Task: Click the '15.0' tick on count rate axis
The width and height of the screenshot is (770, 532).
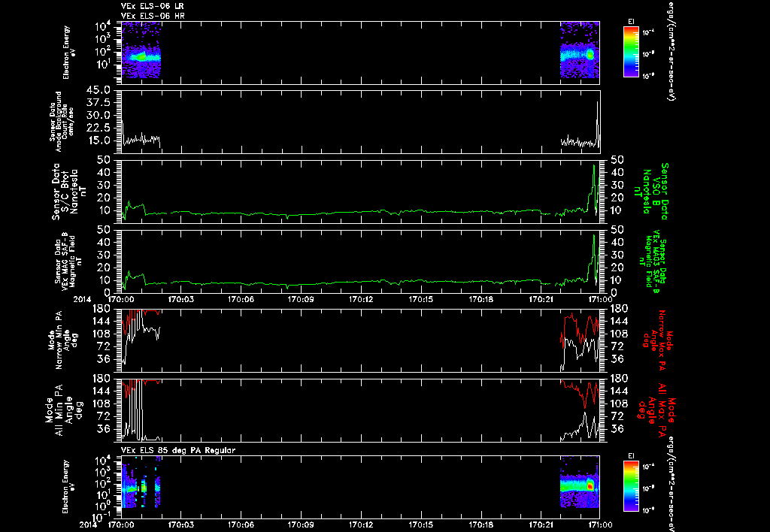Action: [99, 141]
